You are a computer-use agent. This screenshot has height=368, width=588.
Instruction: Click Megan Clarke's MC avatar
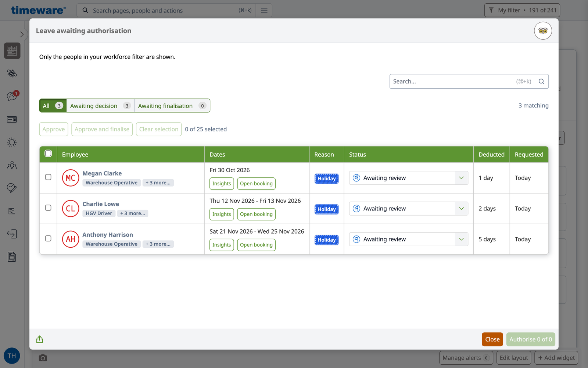[x=71, y=178]
